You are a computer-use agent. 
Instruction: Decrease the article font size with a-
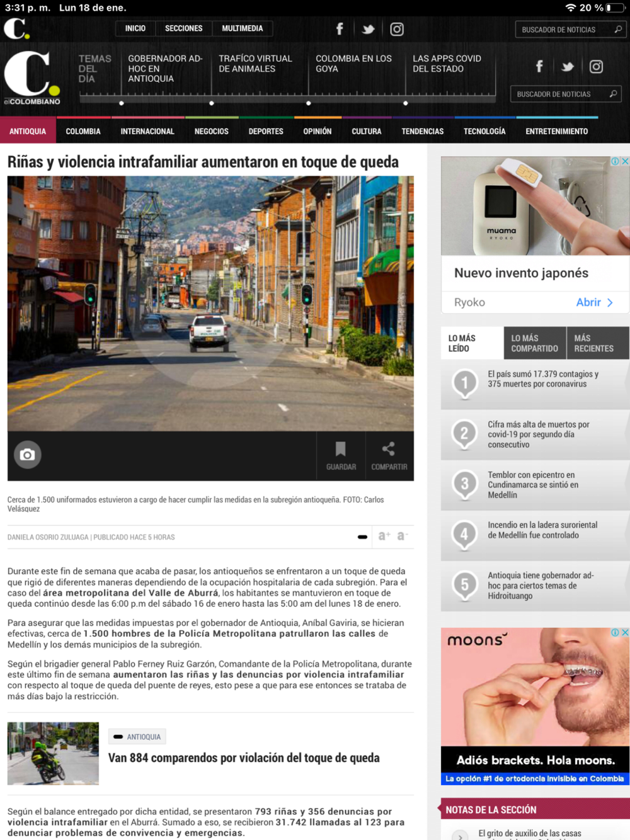point(402,536)
